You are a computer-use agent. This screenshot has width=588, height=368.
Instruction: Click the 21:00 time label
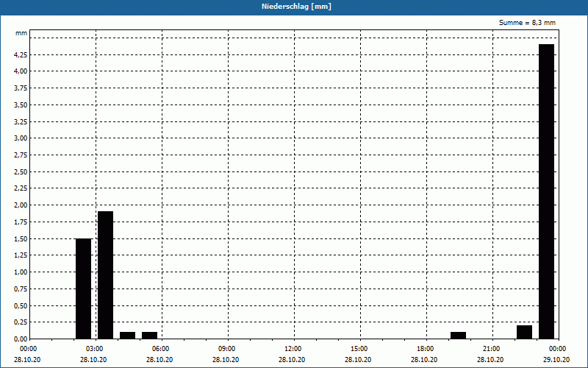[x=491, y=349]
